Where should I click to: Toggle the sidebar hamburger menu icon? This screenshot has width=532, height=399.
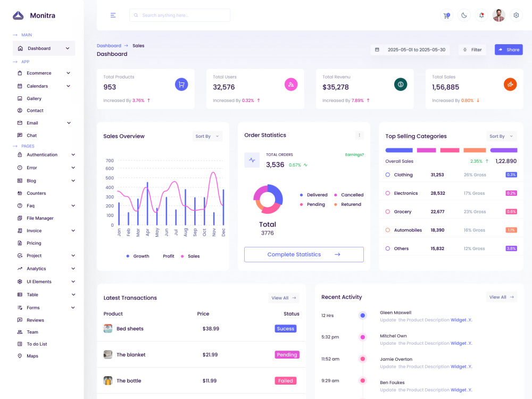(113, 15)
